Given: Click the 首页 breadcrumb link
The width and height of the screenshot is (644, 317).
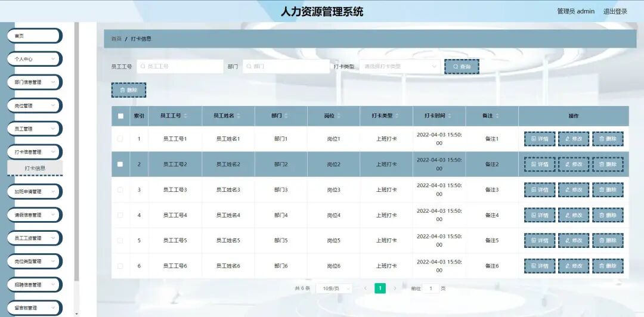Looking at the screenshot, I should point(116,39).
